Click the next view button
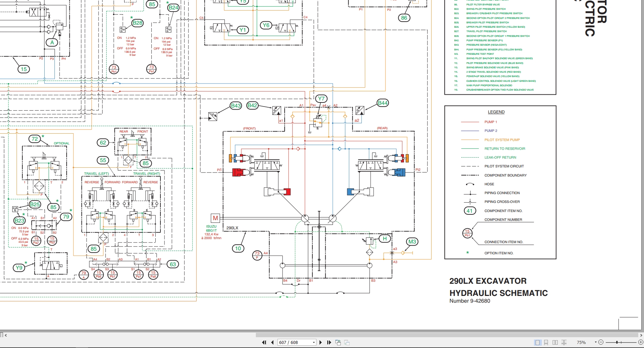Image resolution: width=644 pixels, height=348 pixels. [x=347, y=342]
